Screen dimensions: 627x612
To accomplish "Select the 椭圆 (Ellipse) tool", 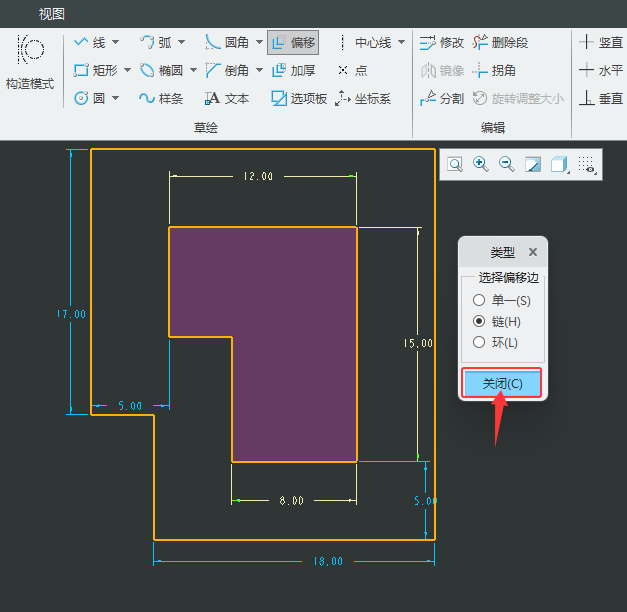I will click(162, 70).
